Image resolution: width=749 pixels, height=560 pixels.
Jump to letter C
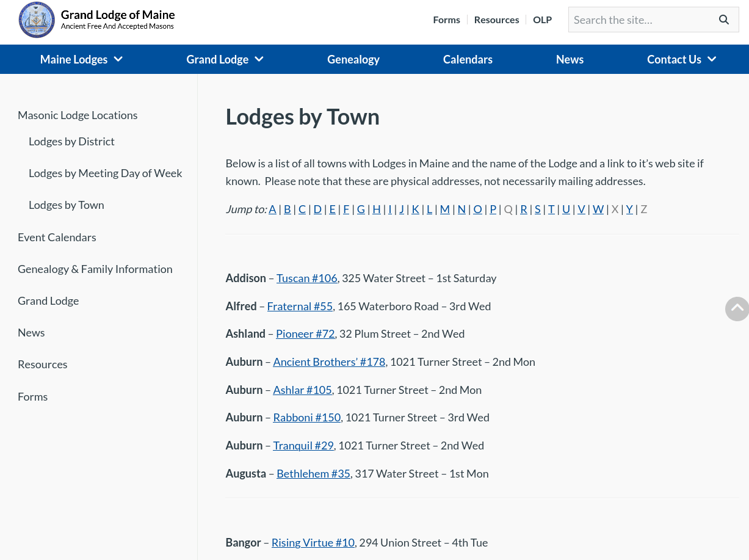click(302, 209)
